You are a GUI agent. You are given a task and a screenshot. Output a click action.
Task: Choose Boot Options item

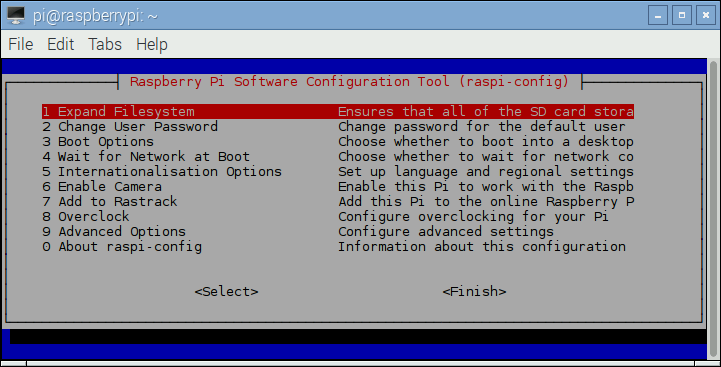(x=338, y=142)
